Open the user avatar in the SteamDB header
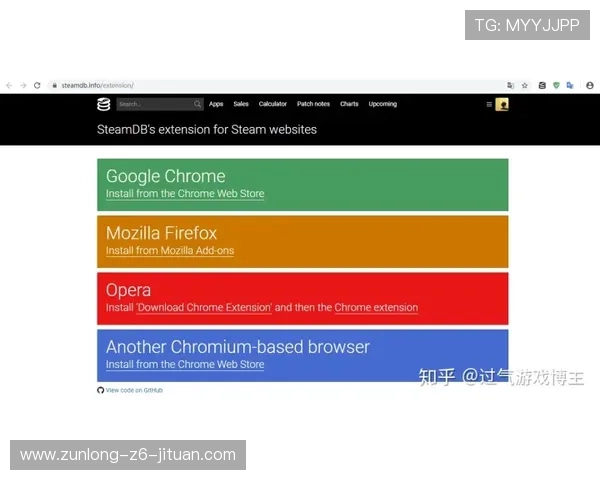 (502, 104)
